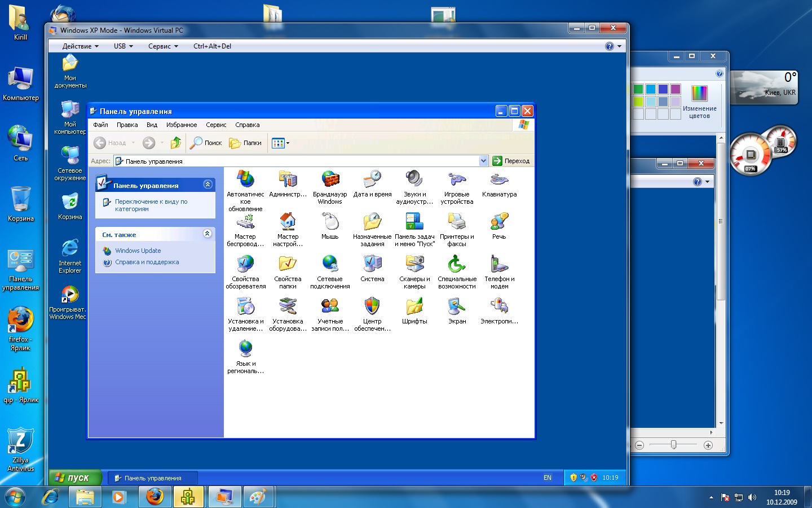Open Назначенные задания icon
The height and width of the screenshot is (508, 812).
[372, 230]
